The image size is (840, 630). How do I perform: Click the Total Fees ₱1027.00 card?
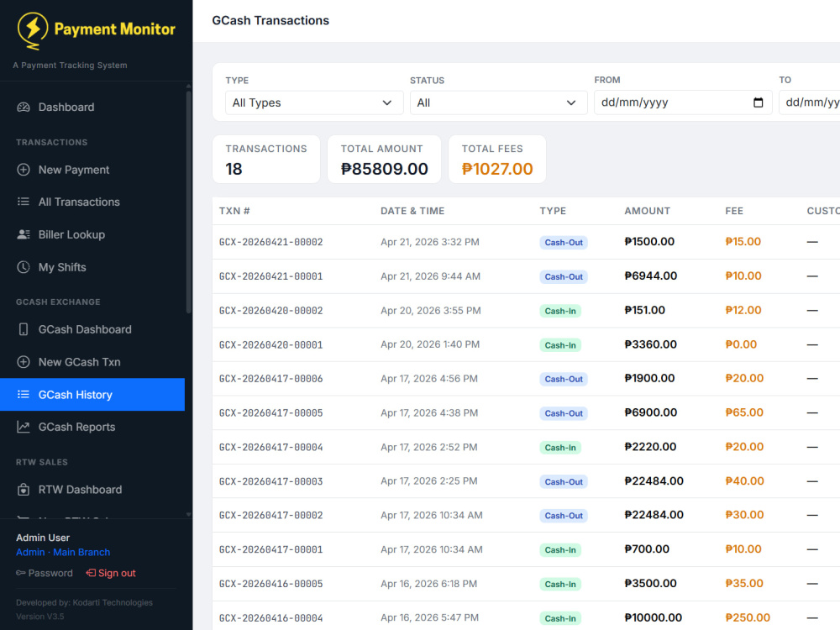pyautogui.click(x=497, y=159)
